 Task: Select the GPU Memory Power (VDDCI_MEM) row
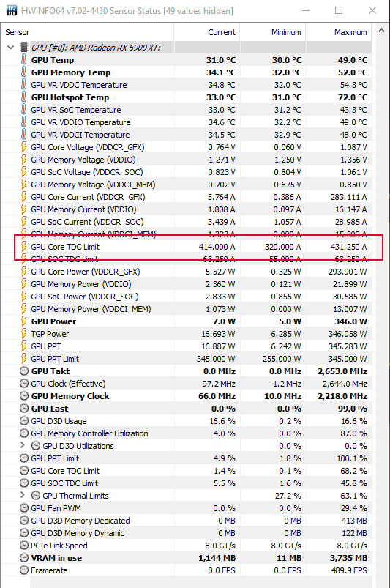pyautogui.click(x=187, y=308)
